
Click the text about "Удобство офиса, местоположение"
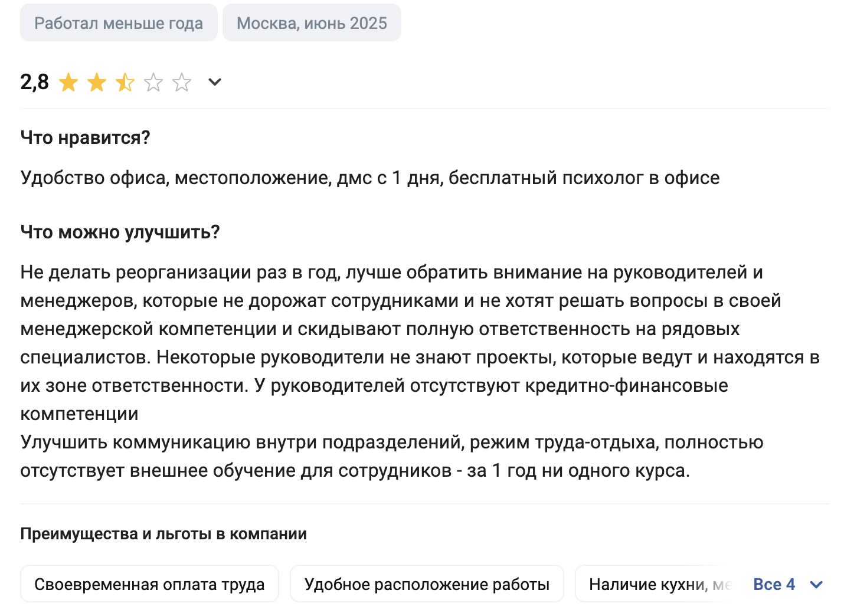(369, 178)
